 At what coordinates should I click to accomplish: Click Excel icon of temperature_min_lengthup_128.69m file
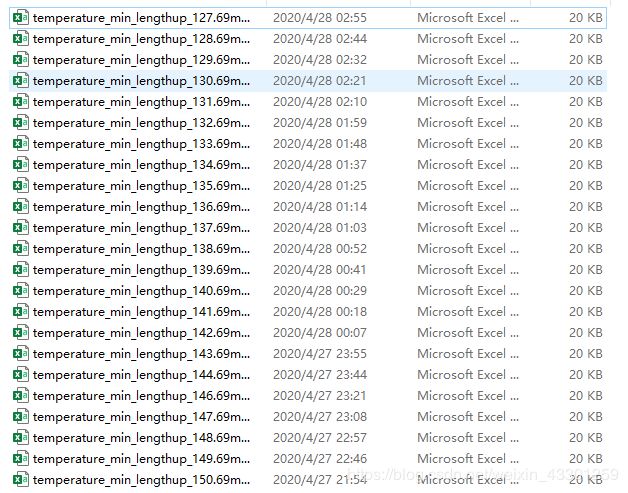[x=20, y=39]
